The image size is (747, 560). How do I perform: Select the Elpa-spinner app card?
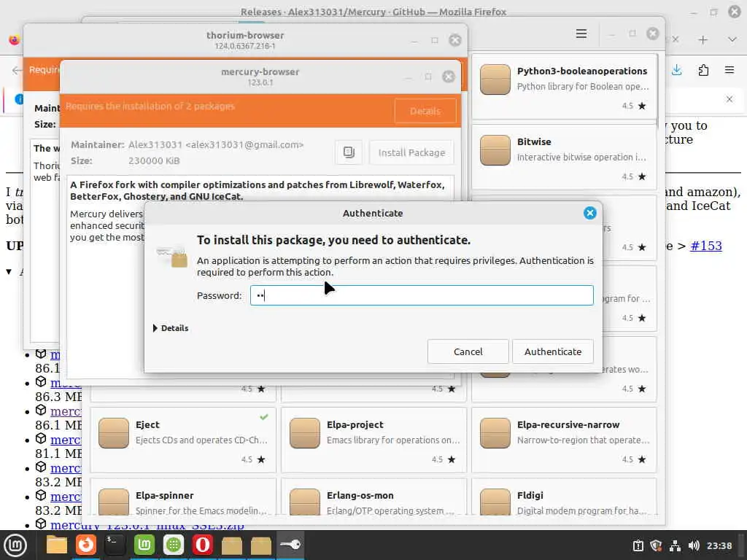coord(183,497)
